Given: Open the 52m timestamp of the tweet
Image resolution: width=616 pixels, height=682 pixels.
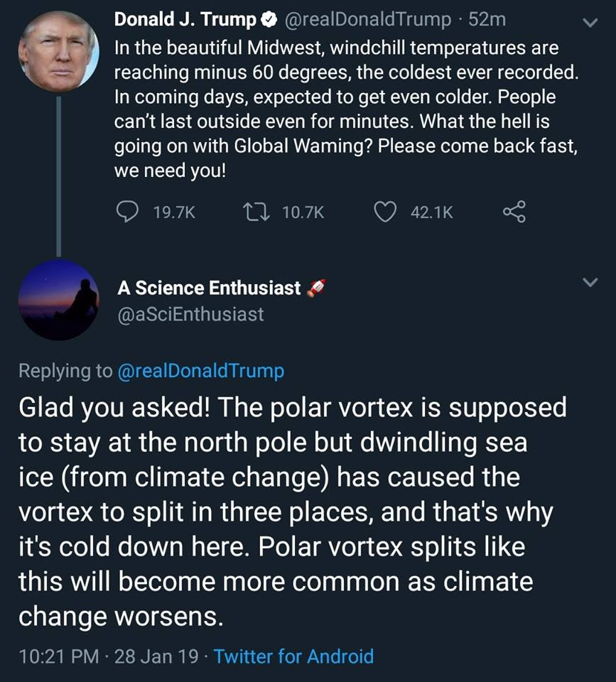Looking at the screenshot, I should (487, 20).
